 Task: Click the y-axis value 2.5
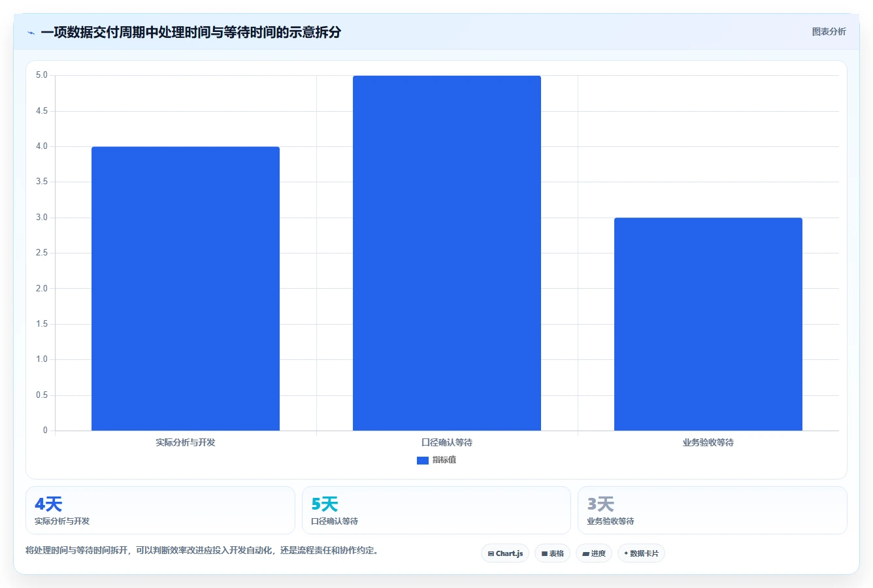coord(42,253)
